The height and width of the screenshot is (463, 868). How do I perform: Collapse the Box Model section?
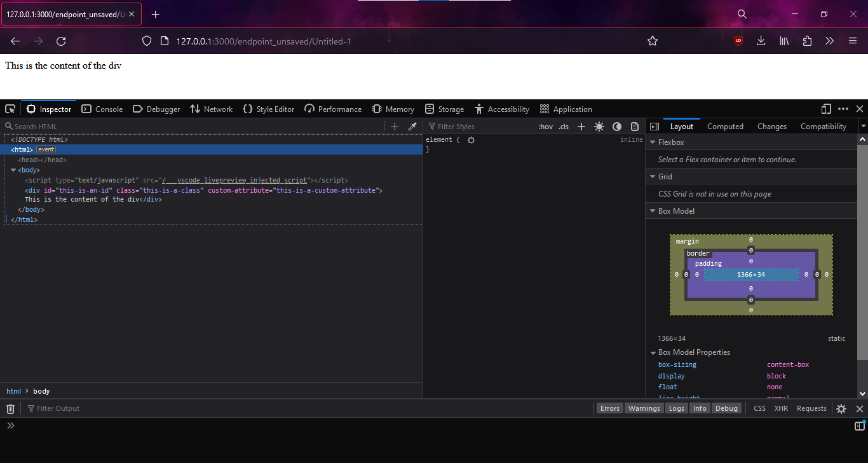point(653,211)
